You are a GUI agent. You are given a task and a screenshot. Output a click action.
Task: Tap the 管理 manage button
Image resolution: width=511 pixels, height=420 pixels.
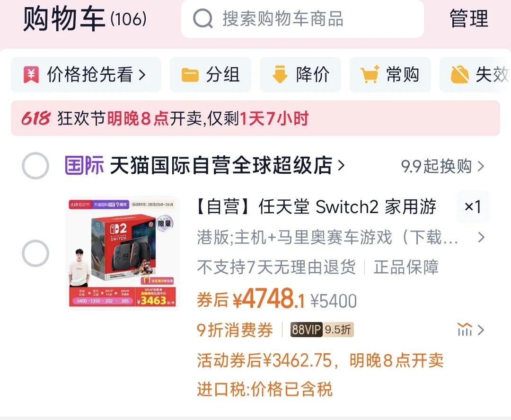coord(468,18)
